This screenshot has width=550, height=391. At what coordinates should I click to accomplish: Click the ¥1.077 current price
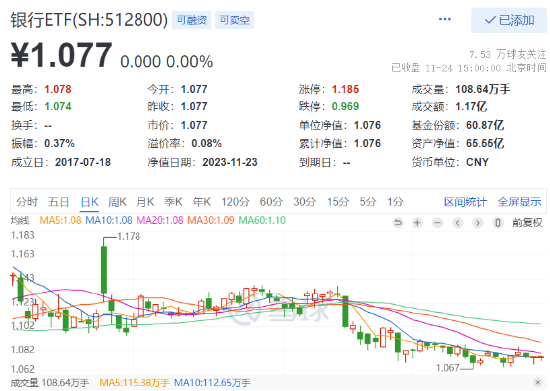pos(61,55)
